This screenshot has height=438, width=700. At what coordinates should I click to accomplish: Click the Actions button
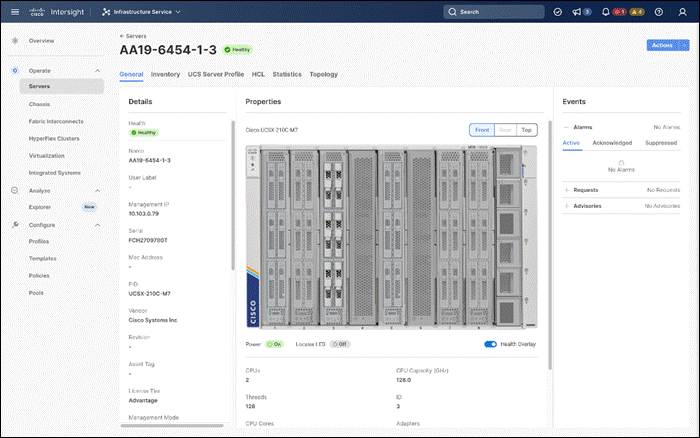tap(662, 45)
